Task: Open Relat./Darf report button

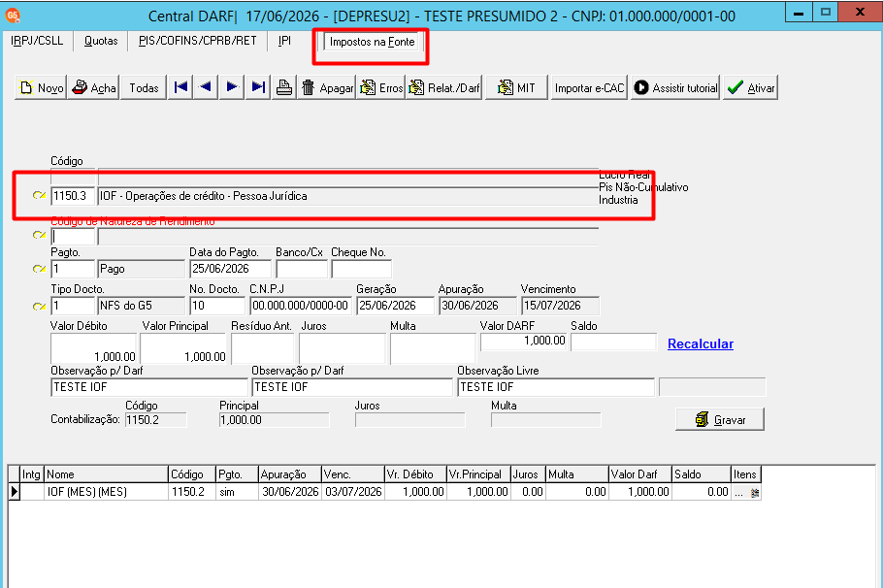Action: (443, 88)
